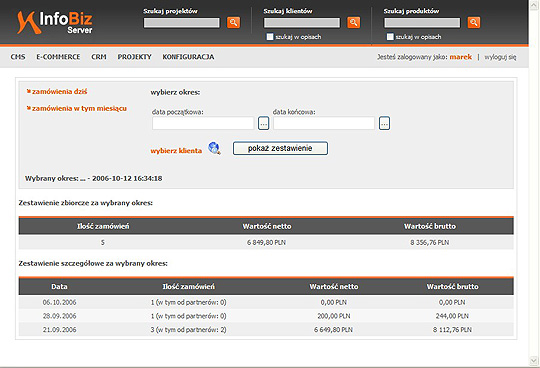Click the username marek link
Image resolution: width=540 pixels, height=368 pixels.
point(461,57)
